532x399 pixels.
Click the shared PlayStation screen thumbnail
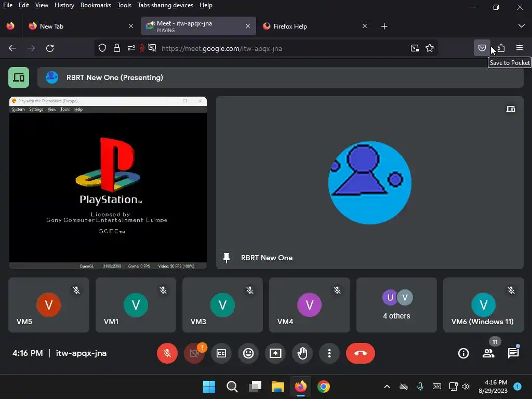click(108, 182)
